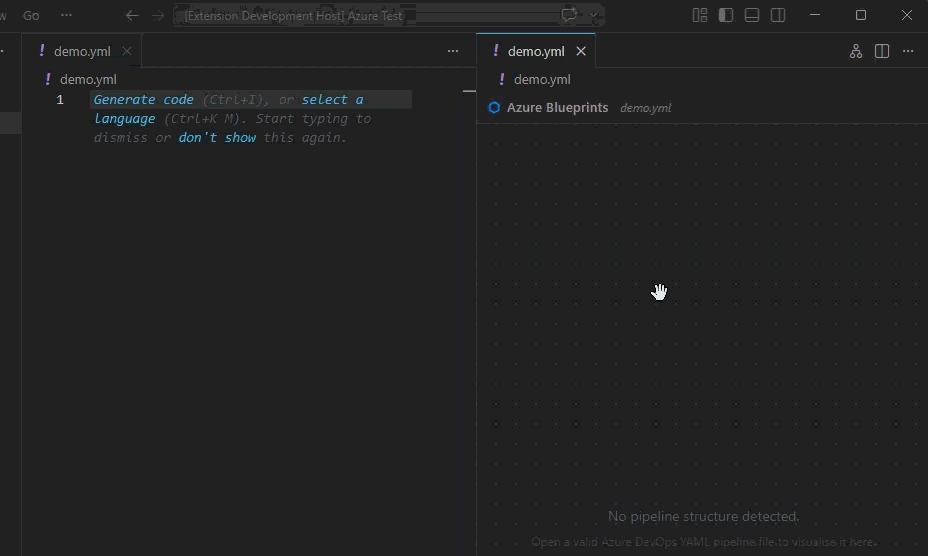Go forward with the right arrow
The height and width of the screenshot is (556, 928).
157,15
